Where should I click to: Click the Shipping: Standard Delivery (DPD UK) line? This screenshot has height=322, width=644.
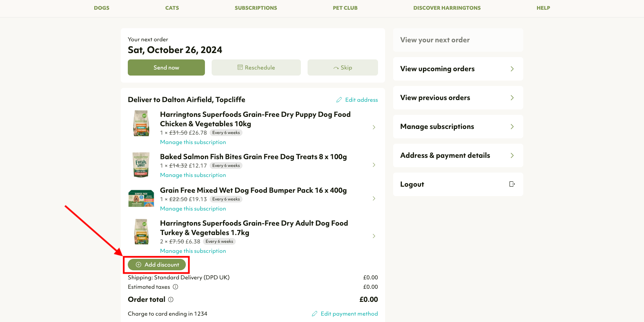[x=178, y=277]
